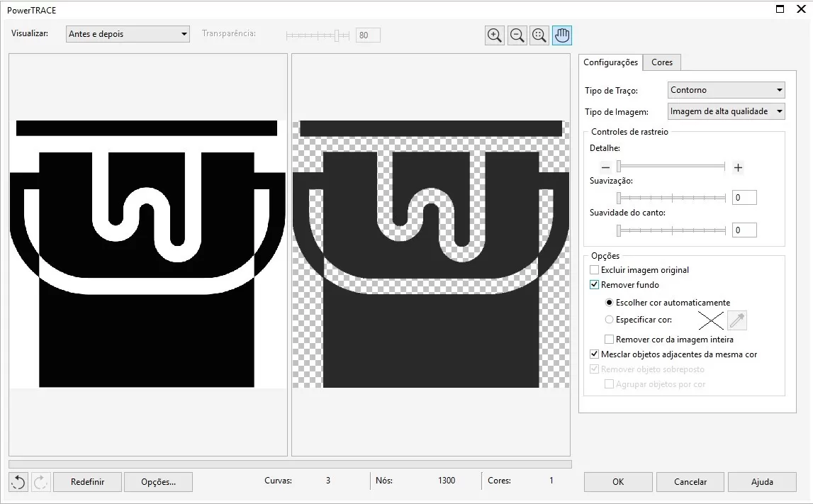Viewport: 813px width, 504px height.
Task: Open the Visualizar dropdown
Action: (128, 34)
